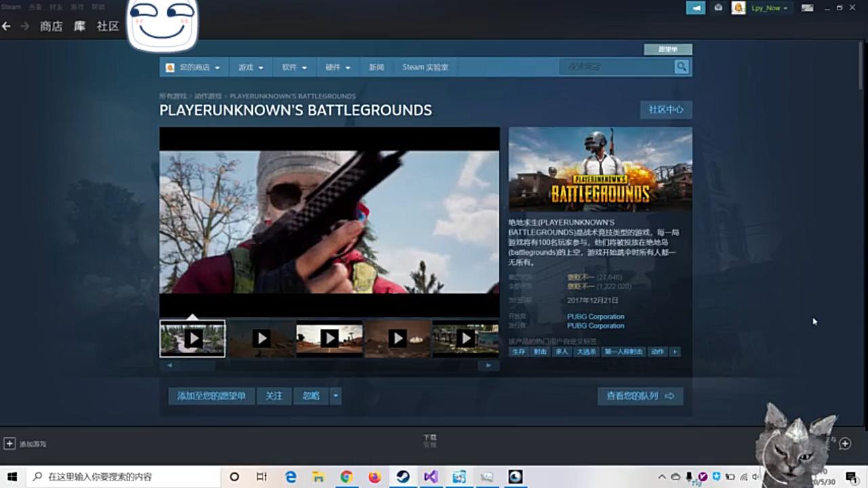Open the 庫 library tab
The image size is (868, 488).
point(80,26)
